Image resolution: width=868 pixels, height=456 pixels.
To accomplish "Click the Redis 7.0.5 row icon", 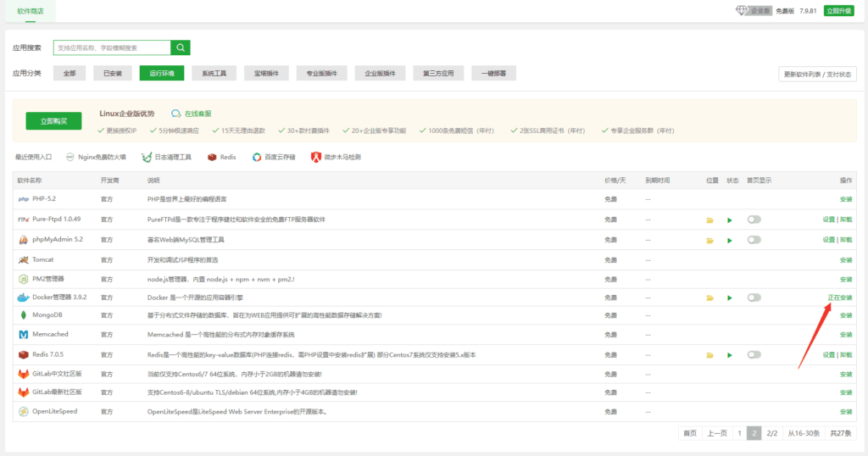I will pos(23,355).
